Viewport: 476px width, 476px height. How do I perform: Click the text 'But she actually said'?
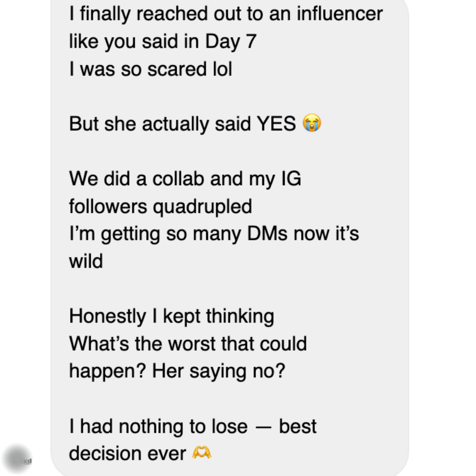pyautogui.click(x=160, y=124)
